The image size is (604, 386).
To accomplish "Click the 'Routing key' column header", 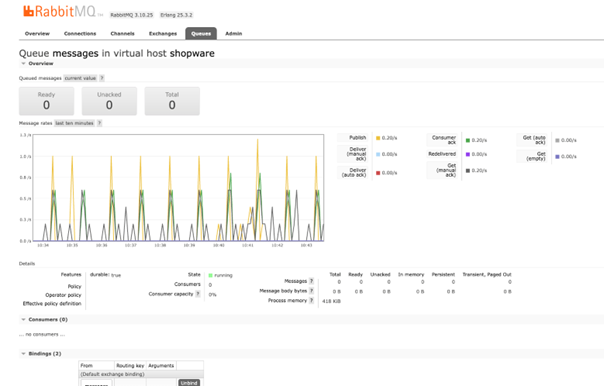I will [x=130, y=366].
